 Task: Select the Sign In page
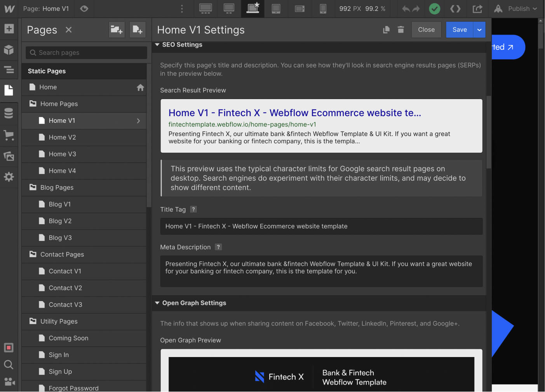[84, 355]
